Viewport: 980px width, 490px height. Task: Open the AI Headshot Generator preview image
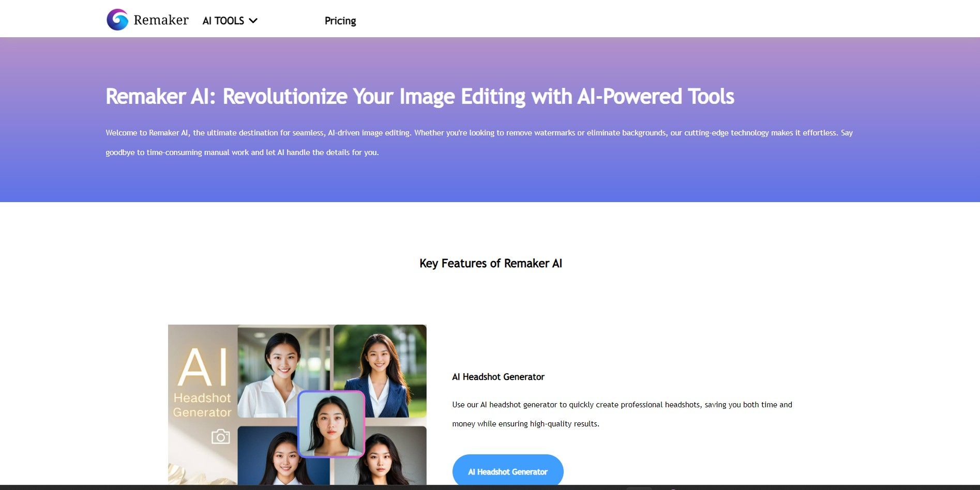point(297,405)
